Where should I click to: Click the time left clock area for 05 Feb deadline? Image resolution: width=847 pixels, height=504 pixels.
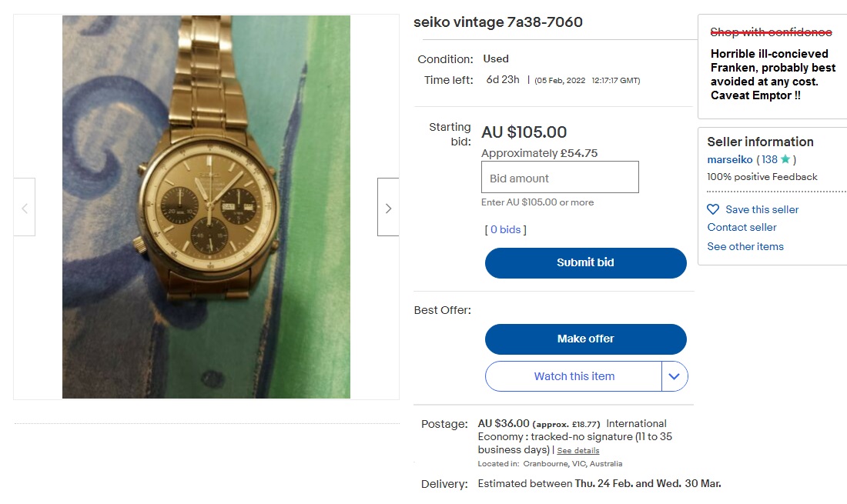[504, 79]
